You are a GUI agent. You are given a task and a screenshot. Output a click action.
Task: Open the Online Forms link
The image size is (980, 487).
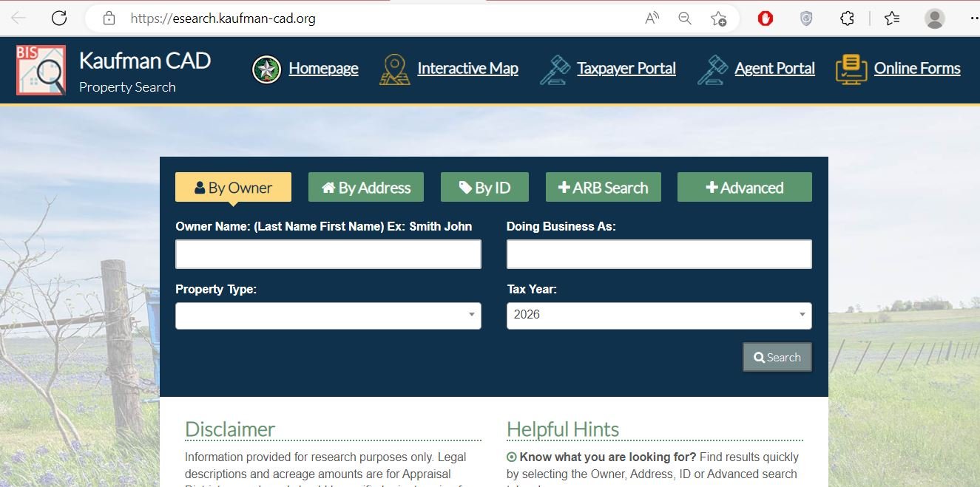tap(917, 69)
